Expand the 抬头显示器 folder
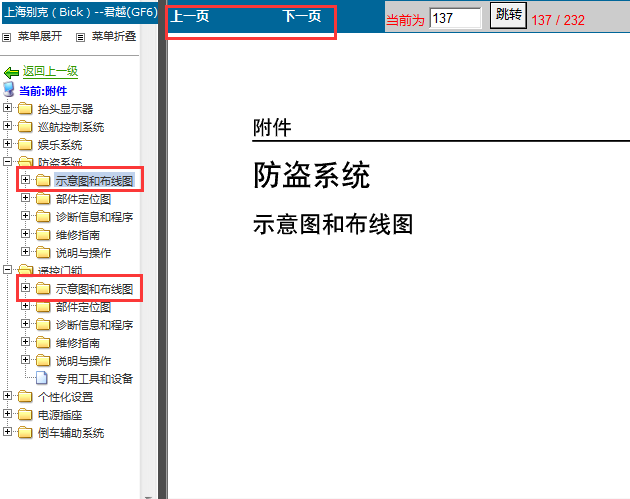Viewport: 630px width, 499px height. [7, 108]
